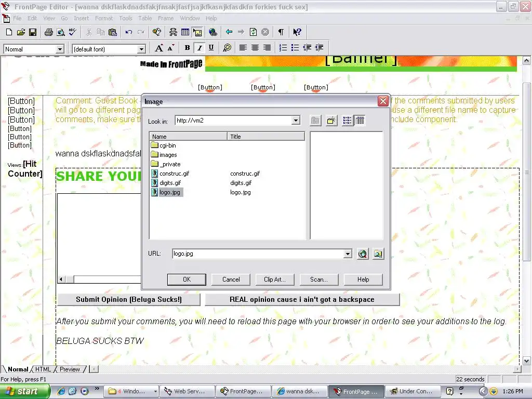Toggle Bold formatting button
532x399 pixels.
187,48
